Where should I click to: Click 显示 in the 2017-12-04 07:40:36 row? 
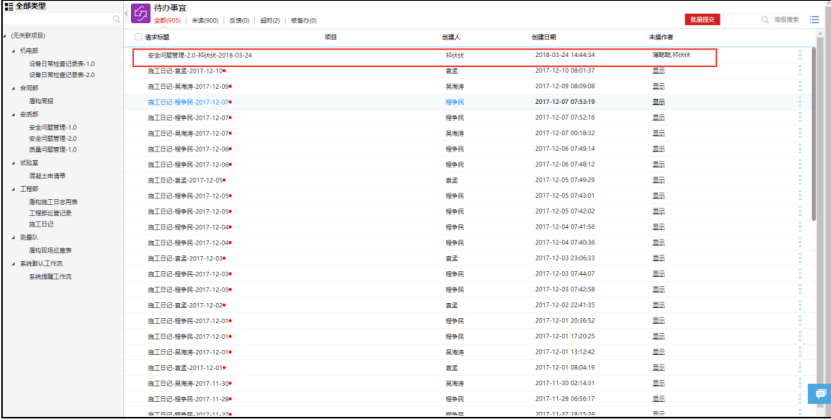(x=659, y=242)
